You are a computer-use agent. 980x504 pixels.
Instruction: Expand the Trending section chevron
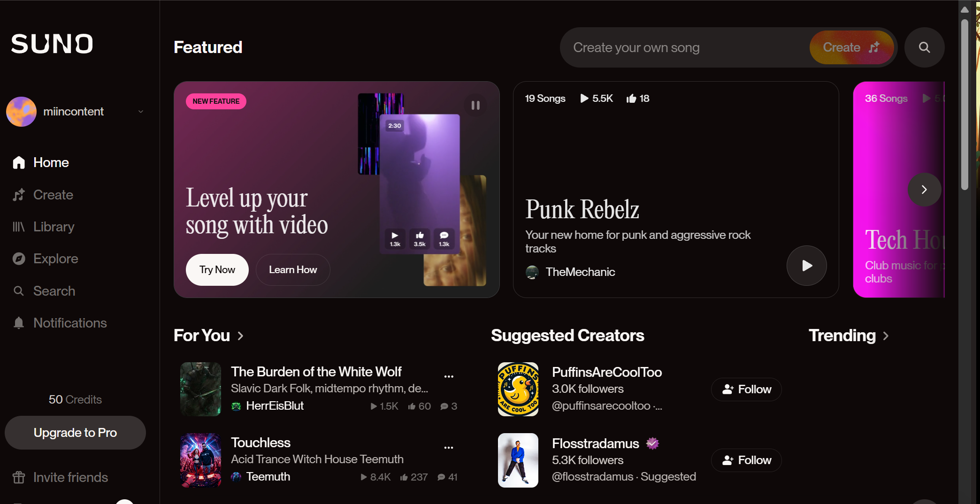(x=886, y=336)
